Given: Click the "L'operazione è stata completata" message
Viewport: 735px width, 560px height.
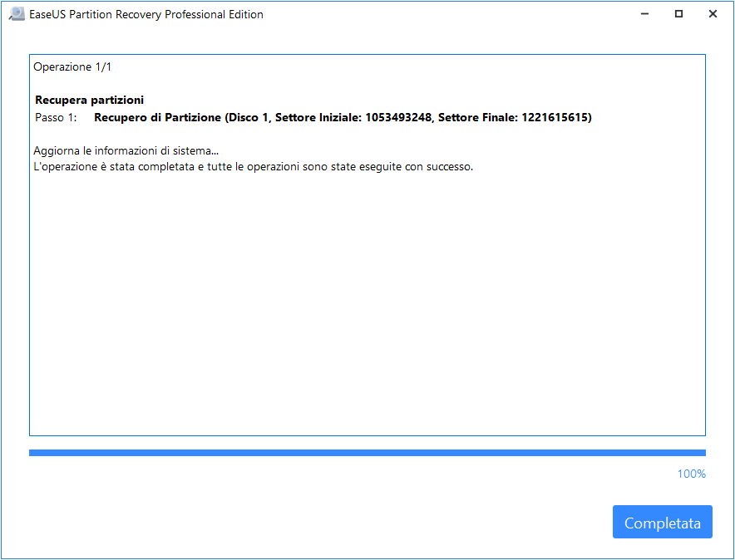Looking at the screenshot, I should 253,167.
